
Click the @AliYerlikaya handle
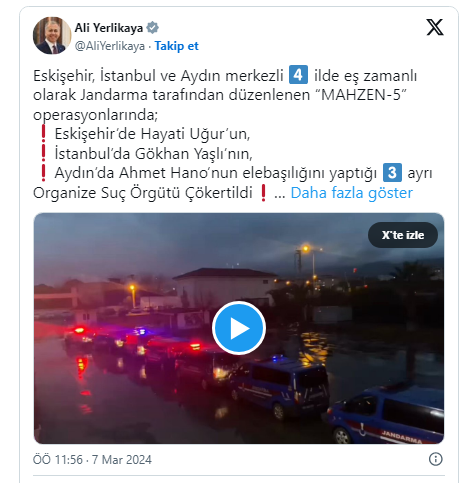point(110,46)
